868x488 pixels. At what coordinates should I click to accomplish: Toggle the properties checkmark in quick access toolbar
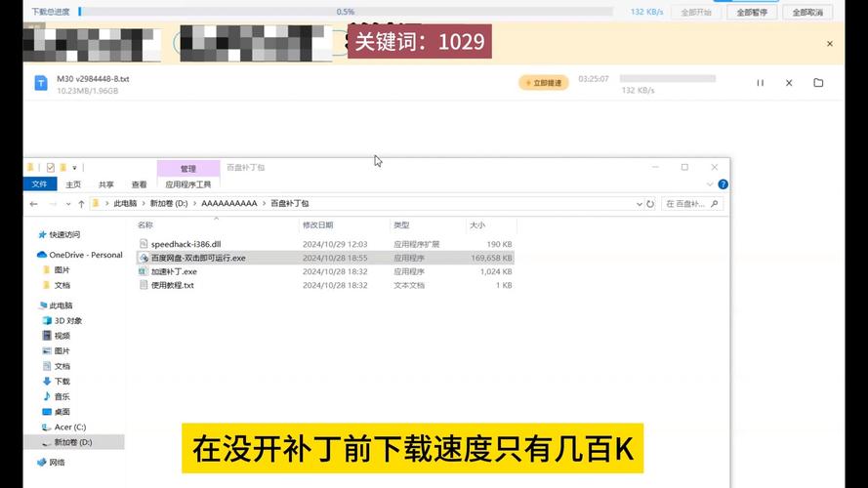click(x=51, y=167)
